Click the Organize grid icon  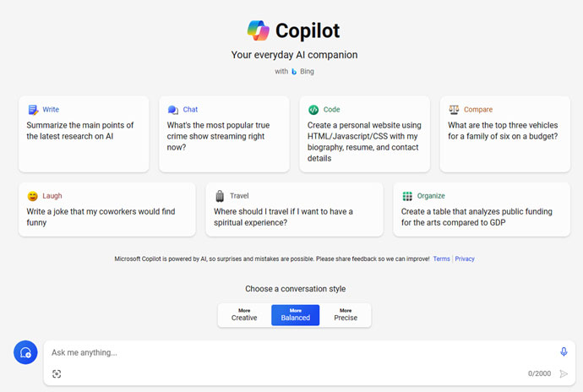(x=407, y=195)
